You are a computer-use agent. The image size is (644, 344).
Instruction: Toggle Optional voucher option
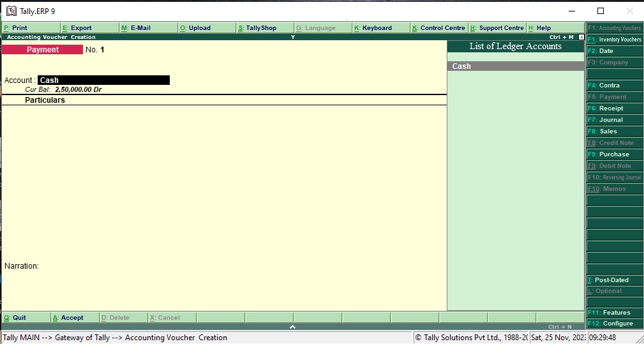(x=614, y=291)
